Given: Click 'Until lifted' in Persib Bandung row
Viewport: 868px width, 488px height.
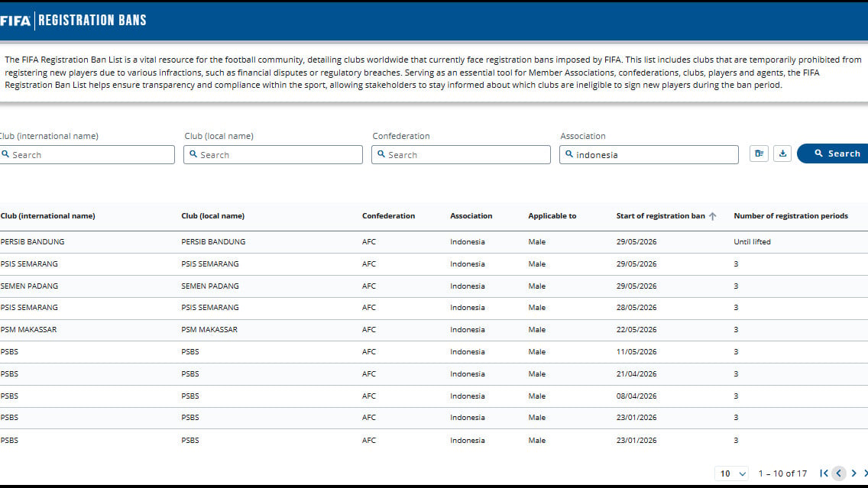Looking at the screenshot, I should pos(752,242).
